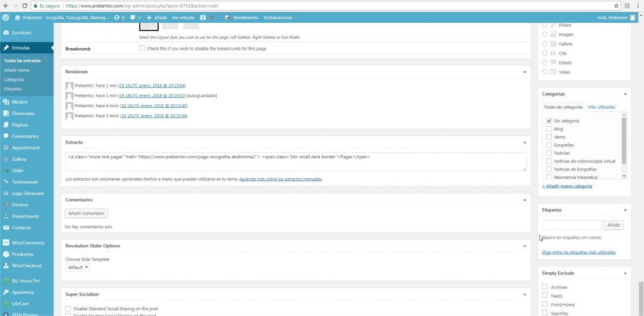Switch to Más utilizadas categories tab

[601, 107]
